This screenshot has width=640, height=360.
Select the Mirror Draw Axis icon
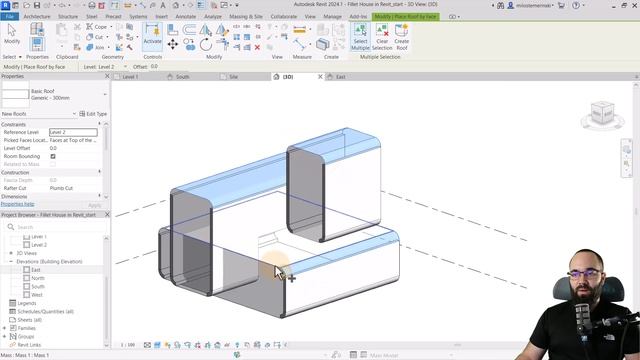pos(222,29)
